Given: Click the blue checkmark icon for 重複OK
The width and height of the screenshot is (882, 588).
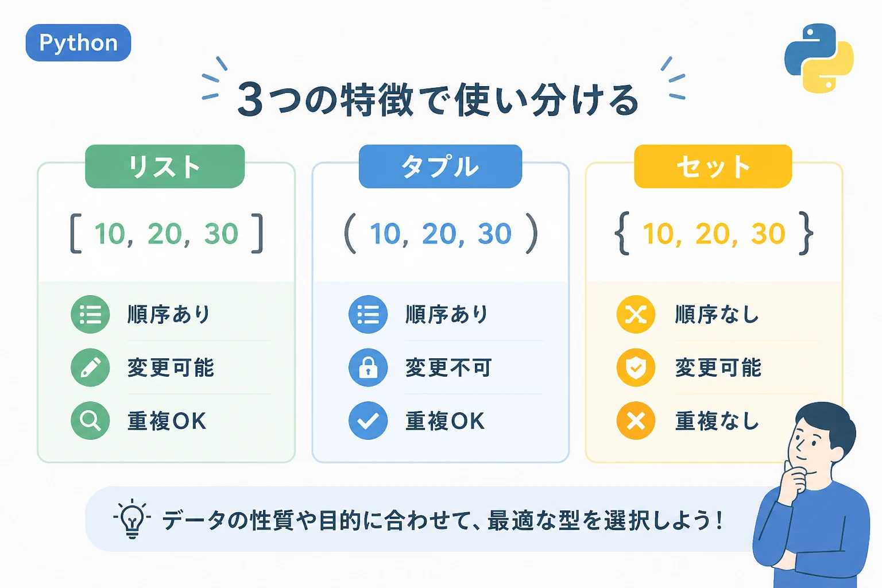Looking at the screenshot, I should (x=368, y=421).
